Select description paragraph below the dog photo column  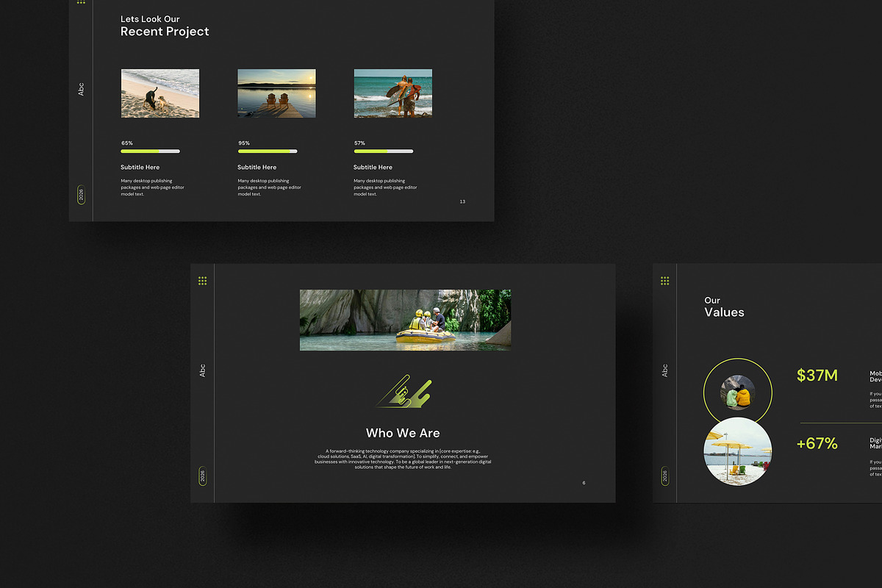tap(153, 187)
